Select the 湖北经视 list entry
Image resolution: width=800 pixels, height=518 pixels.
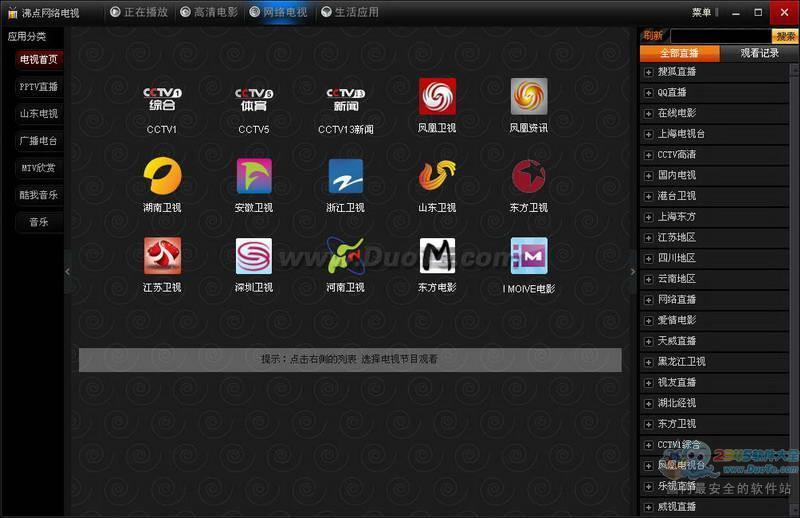tap(714, 403)
